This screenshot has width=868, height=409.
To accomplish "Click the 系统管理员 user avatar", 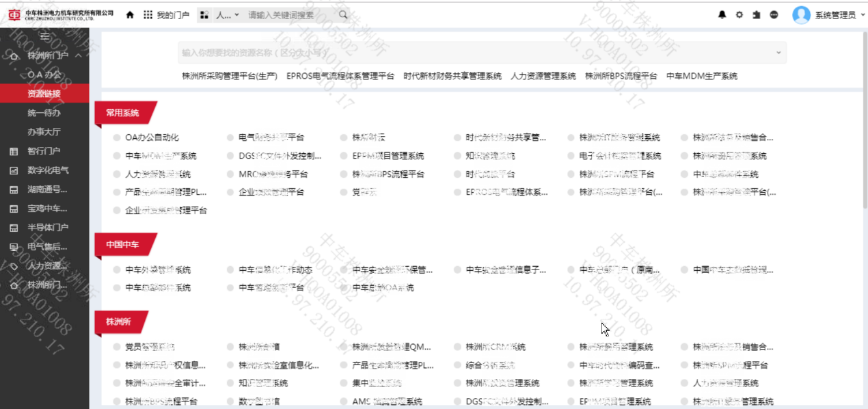I will [x=801, y=15].
